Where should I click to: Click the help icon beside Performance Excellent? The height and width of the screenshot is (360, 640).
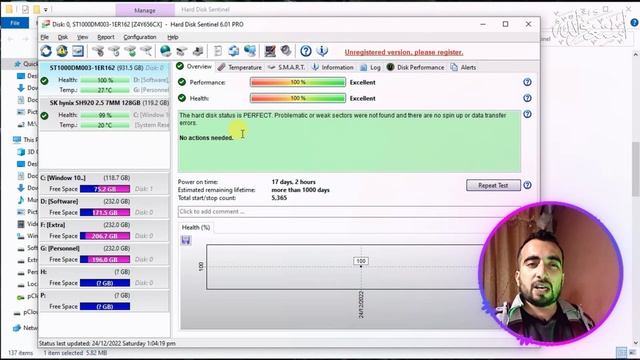527,82
